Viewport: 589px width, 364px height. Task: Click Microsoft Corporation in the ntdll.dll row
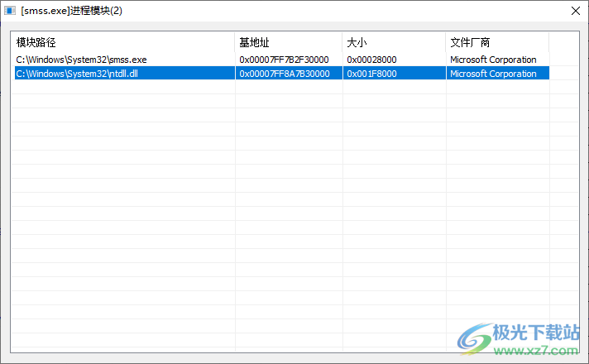click(493, 74)
